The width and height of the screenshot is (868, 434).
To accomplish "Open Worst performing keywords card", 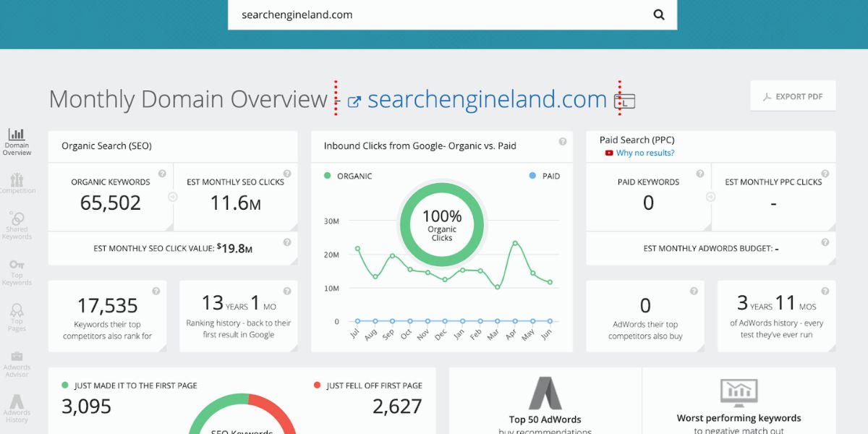I will pyautogui.click(x=739, y=403).
